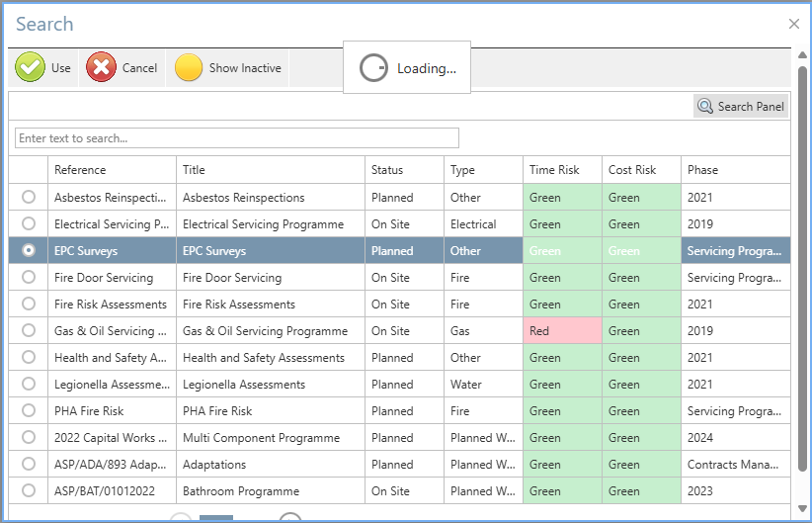The width and height of the screenshot is (812, 523).
Task: Select the Fire Door Servicing radio button
Action: 29,278
